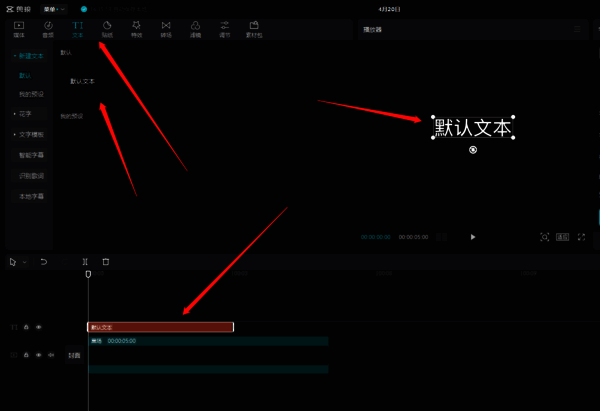Select 我的预设 in the left sidebar
600x411 pixels.
tap(31, 94)
